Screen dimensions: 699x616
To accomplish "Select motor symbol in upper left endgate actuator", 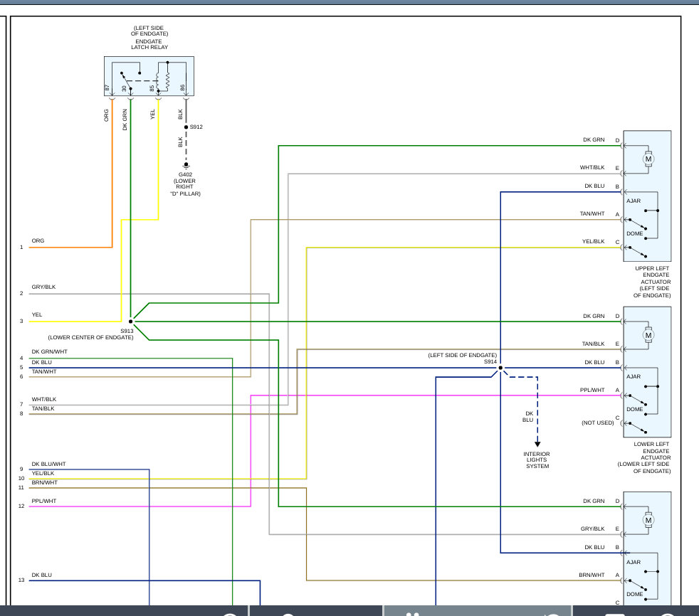I will tap(648, 159).
